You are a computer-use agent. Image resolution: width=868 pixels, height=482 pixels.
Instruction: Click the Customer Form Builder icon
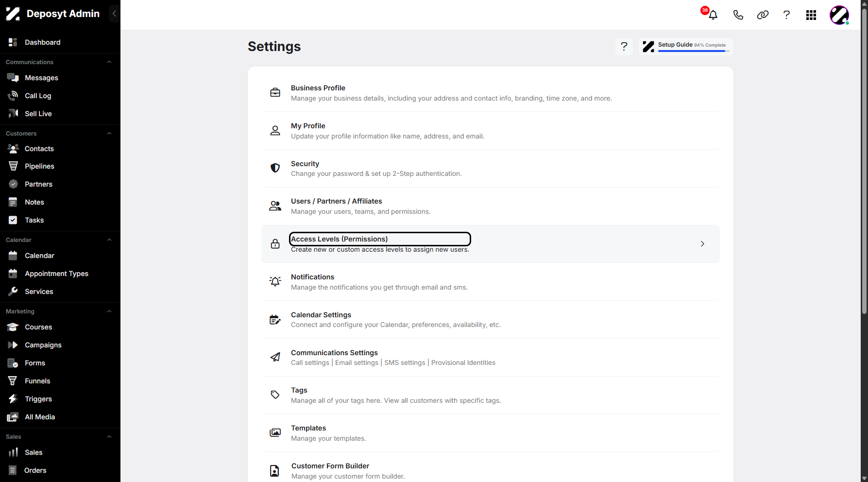click(x=274, y=471)
